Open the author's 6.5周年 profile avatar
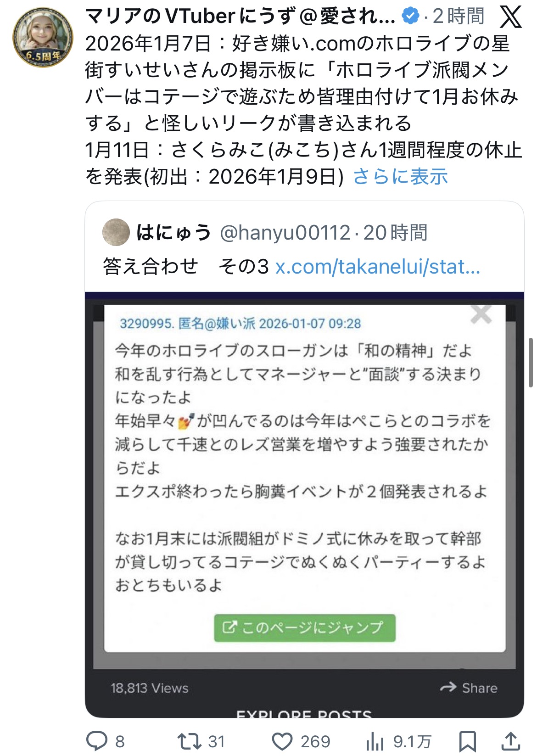537x756 pixels. (43, 37)
